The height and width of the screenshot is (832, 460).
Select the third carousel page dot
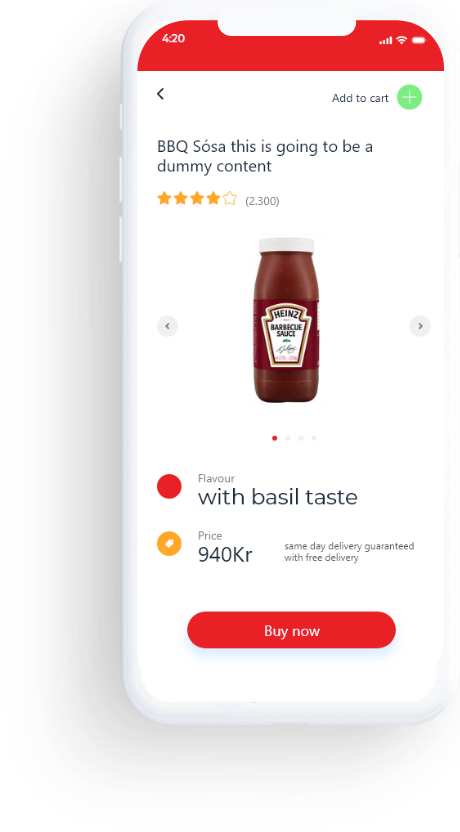[x=301, y=438]
